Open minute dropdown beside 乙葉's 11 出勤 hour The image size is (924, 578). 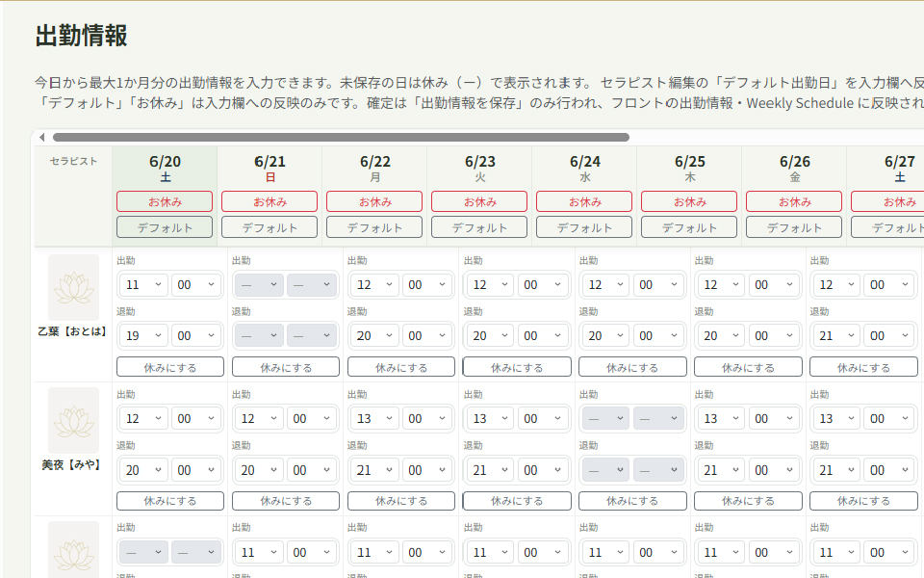pyautogui.click(x=196, y=285)
